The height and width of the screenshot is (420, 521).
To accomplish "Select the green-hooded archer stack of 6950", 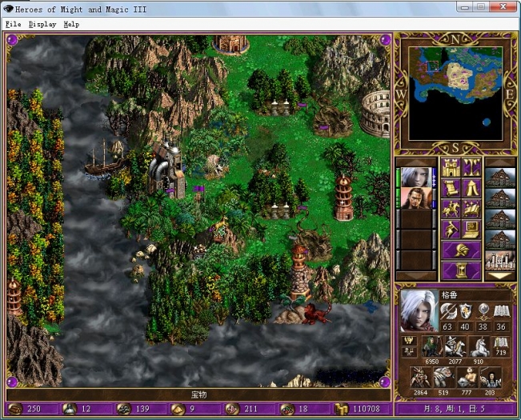I will (x=431, y=346).
